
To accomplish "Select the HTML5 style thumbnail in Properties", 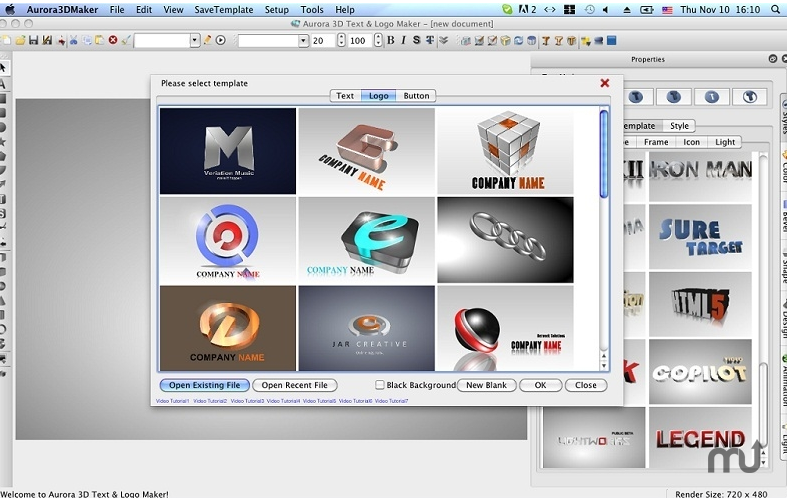I will click(701, 305).
